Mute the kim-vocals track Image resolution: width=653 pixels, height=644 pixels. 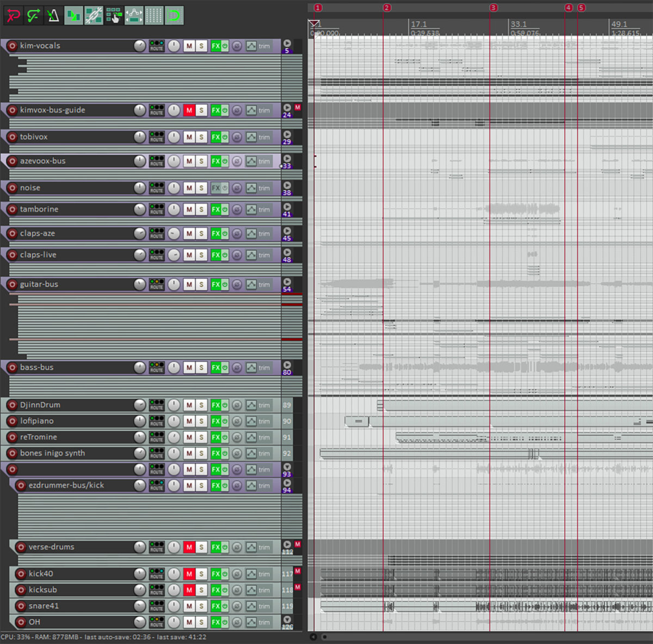pos(189,46)
